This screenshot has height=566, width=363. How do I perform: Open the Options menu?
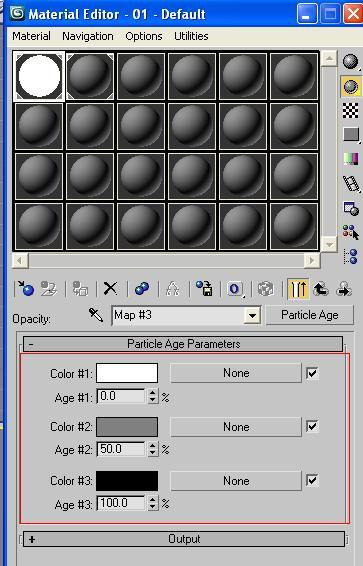pos(144,36)
